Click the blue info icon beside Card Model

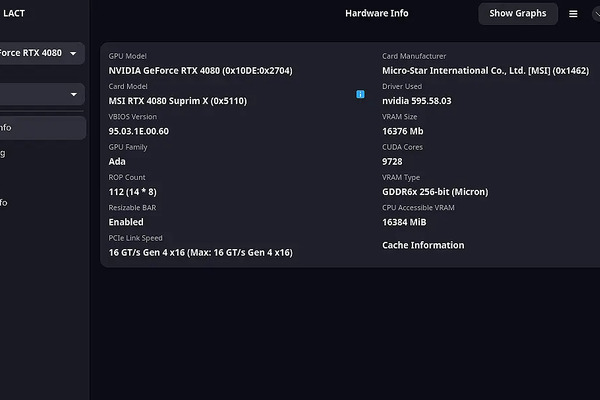click(360, 94)
